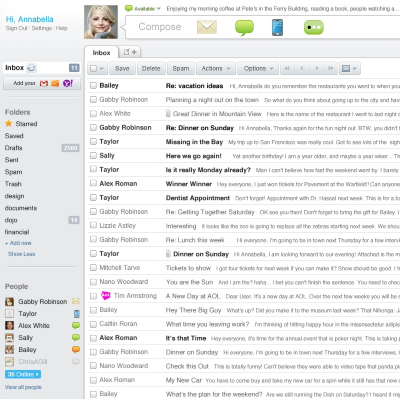Open the Options dropdown menu

258,68
